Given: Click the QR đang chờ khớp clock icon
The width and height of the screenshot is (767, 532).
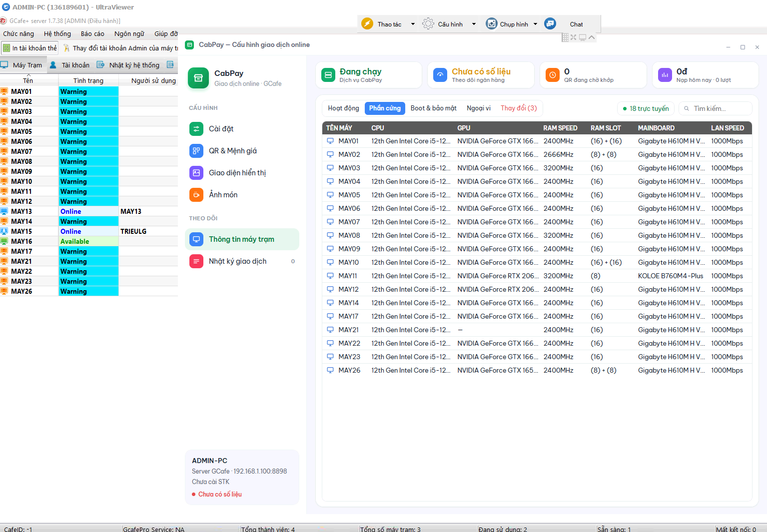Looking at the screenshot, I should pos(553,75).
